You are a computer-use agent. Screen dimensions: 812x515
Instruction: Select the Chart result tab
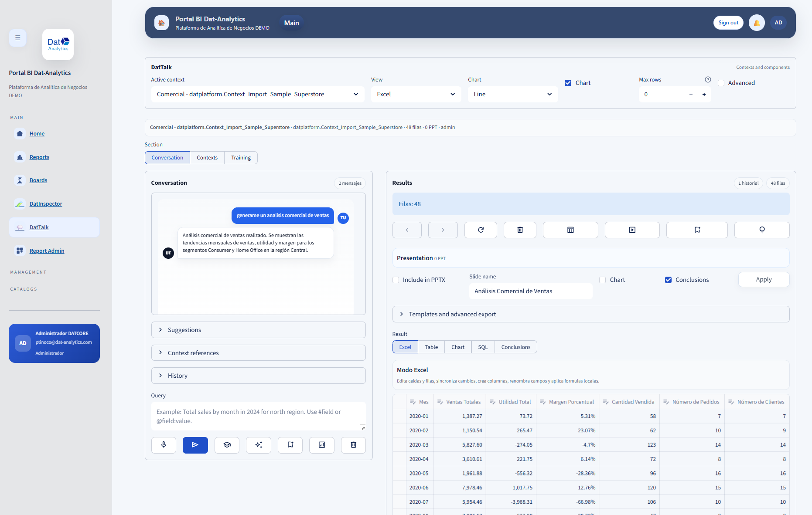458,347
